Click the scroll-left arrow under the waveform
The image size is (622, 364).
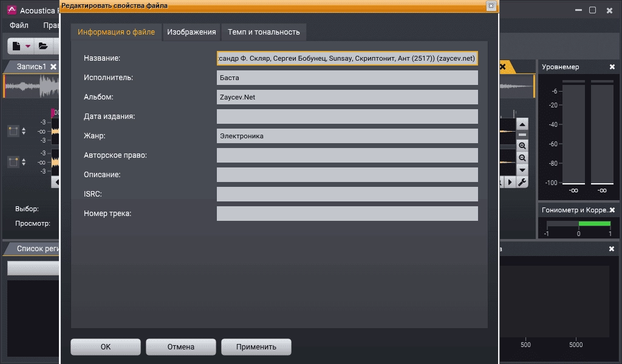[x=56, y=182]
